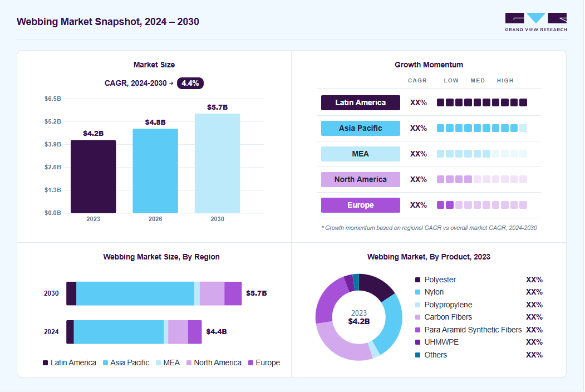Click the Nylon legend swatch
The width and height of the screenshot is (585, 392).
click(x=418, y=292)
